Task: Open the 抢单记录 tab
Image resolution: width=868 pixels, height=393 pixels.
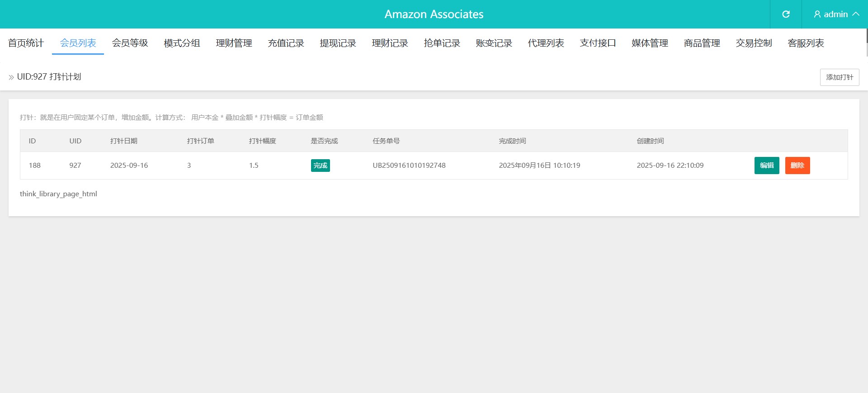Action: click(442, 43)
